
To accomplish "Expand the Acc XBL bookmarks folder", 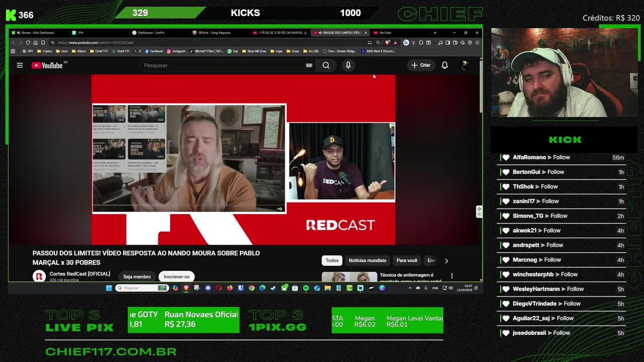I will tap(310, 51).
